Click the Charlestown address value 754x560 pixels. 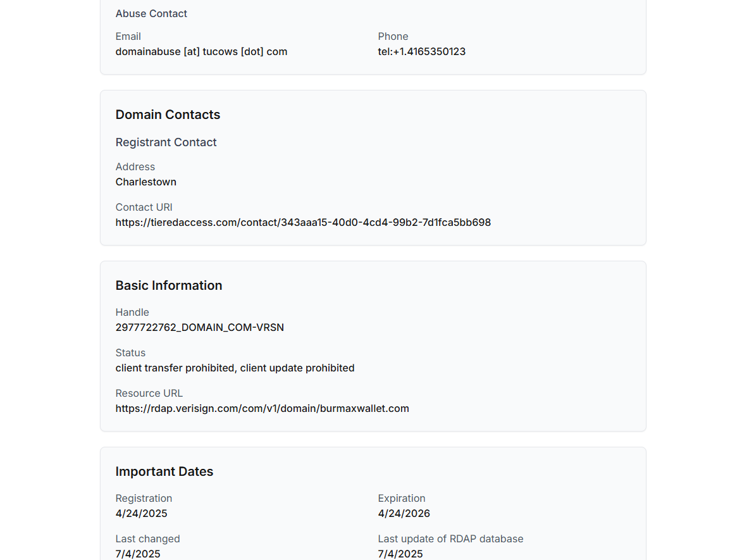(145, 182)
